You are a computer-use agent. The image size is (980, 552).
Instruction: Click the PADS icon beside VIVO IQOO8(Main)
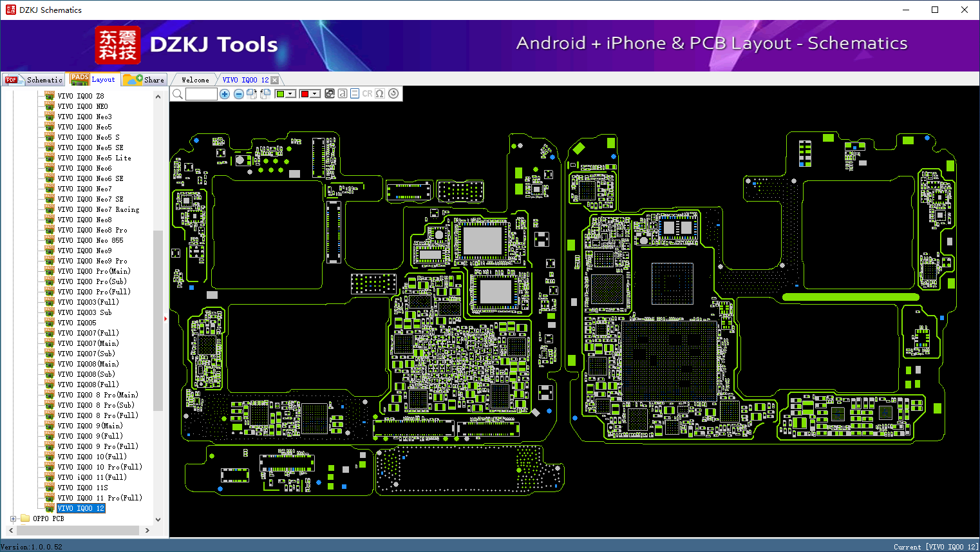[x=50, y=363]
